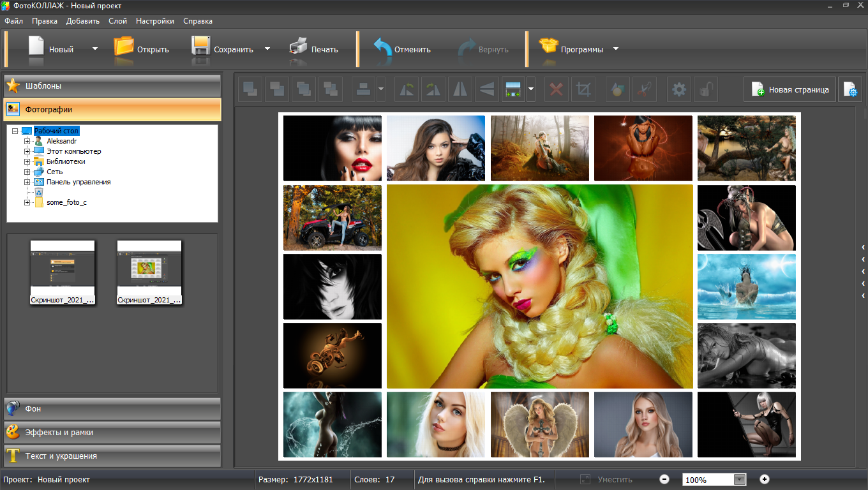
Task: Expand the some_foto_c folder in the tree
Action: click(x=27, y=203)
